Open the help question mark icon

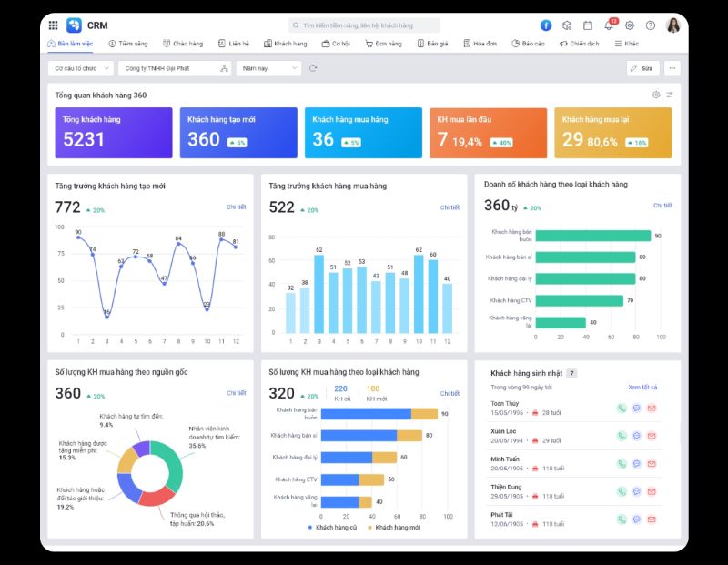pyautogui.click(x=652, y=25)
